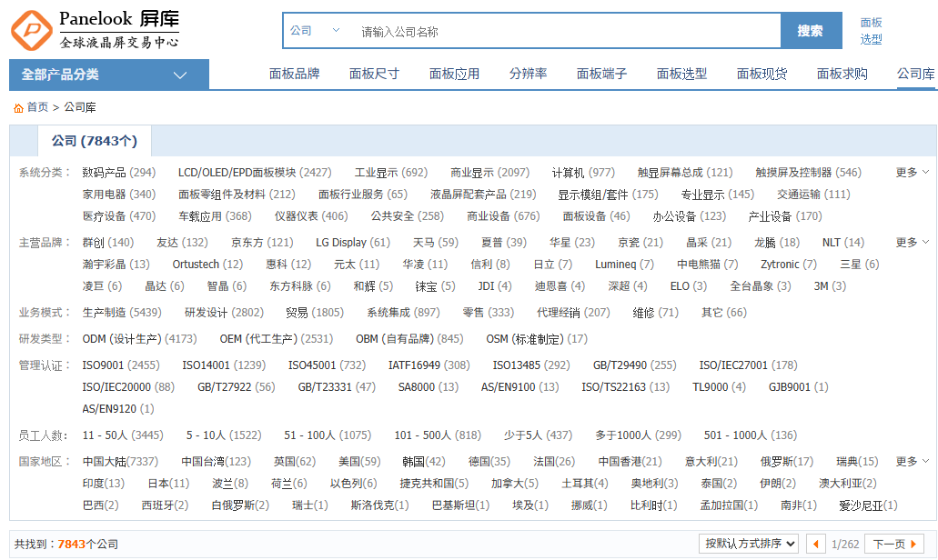Filter by 贸易 (1805)
Screen dimensions: 938x560
pos(316,313)
